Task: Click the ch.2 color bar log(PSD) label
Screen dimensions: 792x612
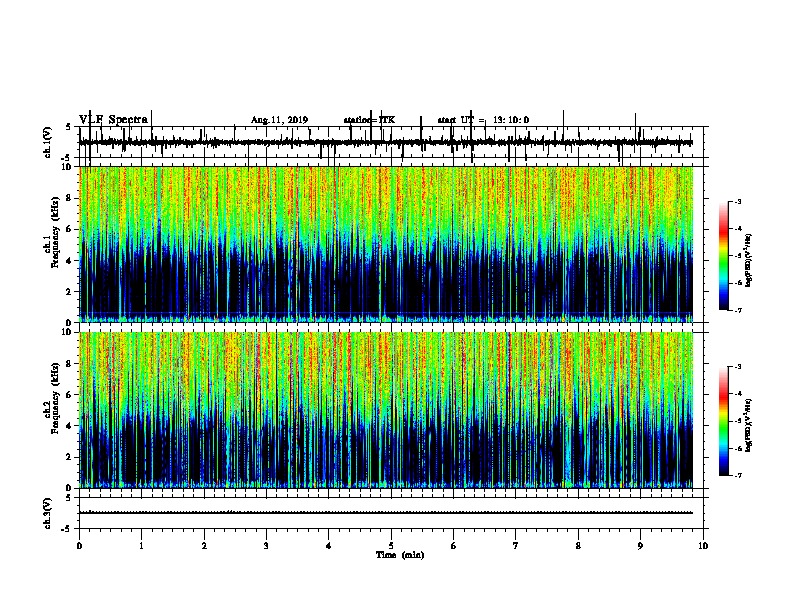Action: (748, 425)
